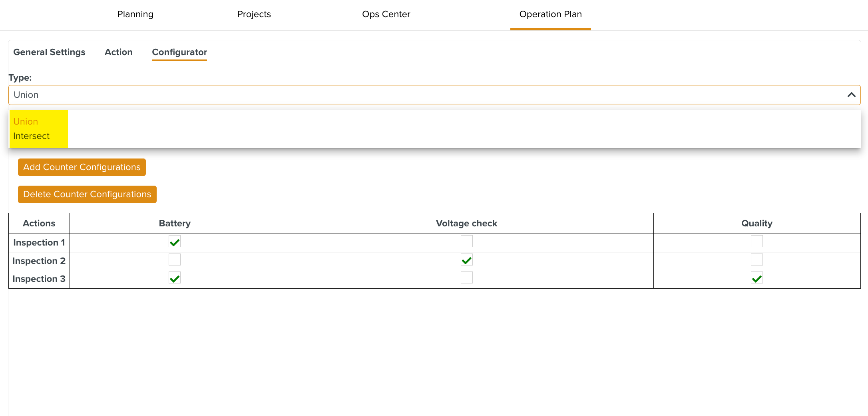
Task: Navigate to Ops Center
Action: click(x=386, y=14)
